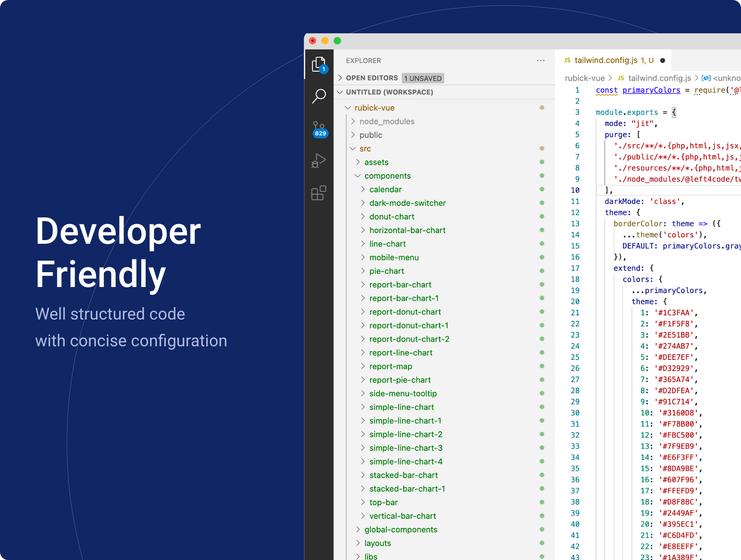
Task: Open the report-line-chart folder
Action: 444,352
